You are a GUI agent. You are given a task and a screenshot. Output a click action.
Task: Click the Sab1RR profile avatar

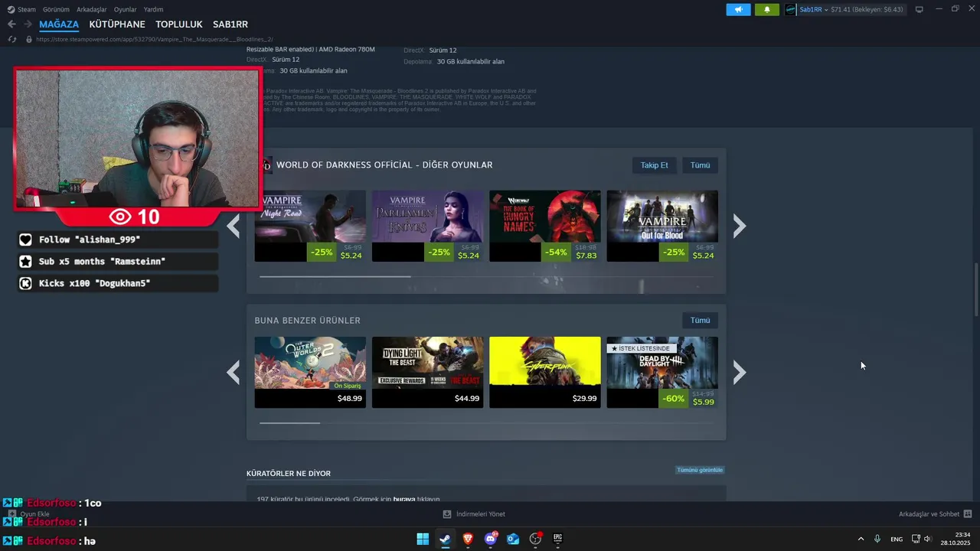coord(791,9)
